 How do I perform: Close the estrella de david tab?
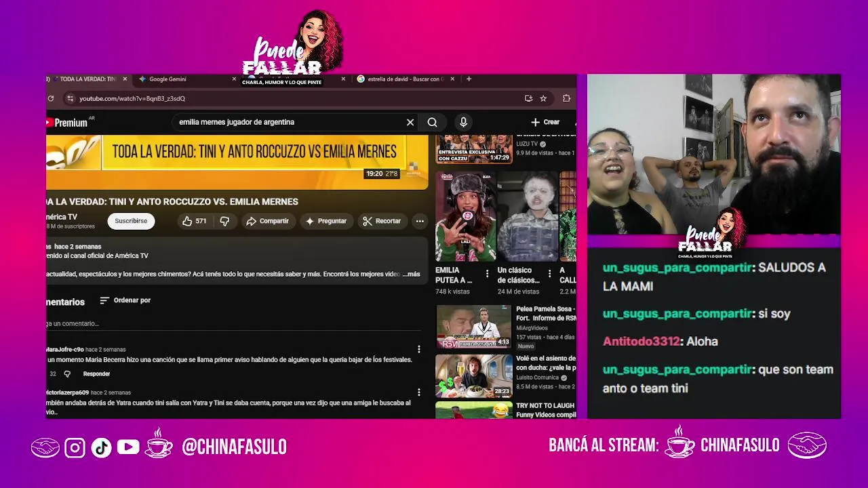coord(452,79)
